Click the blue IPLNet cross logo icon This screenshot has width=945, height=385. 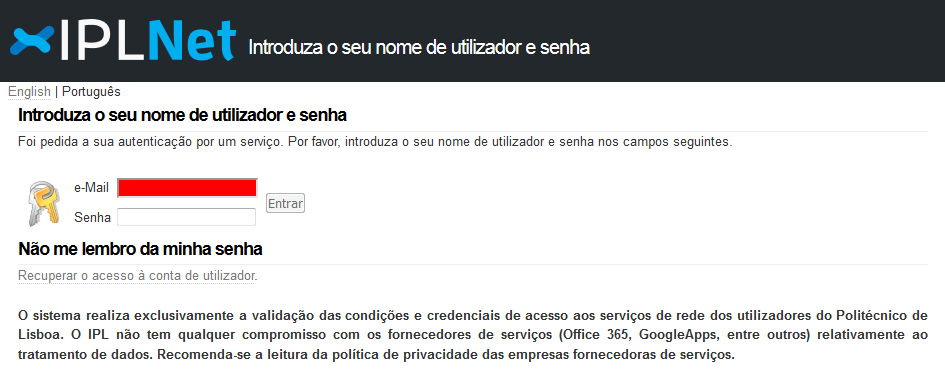(33, 42)
